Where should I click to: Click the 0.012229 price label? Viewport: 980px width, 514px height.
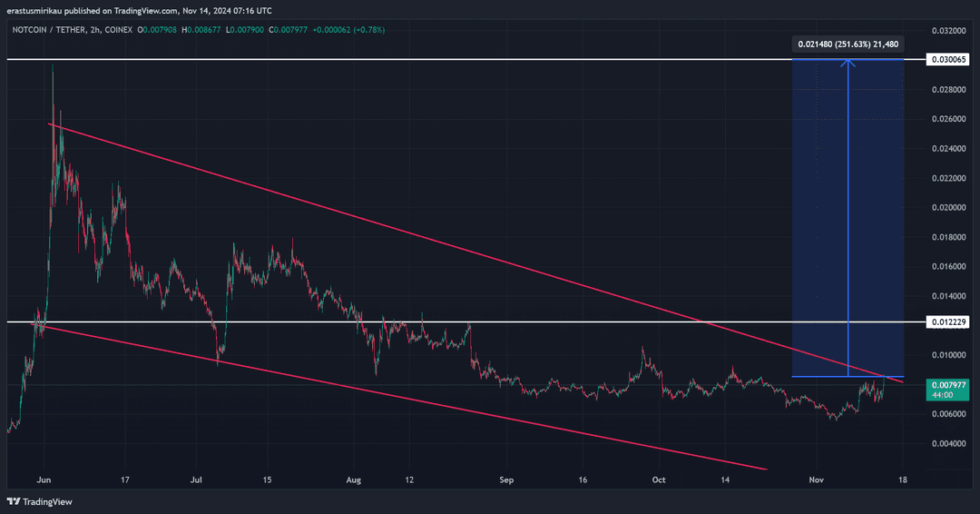950,322
